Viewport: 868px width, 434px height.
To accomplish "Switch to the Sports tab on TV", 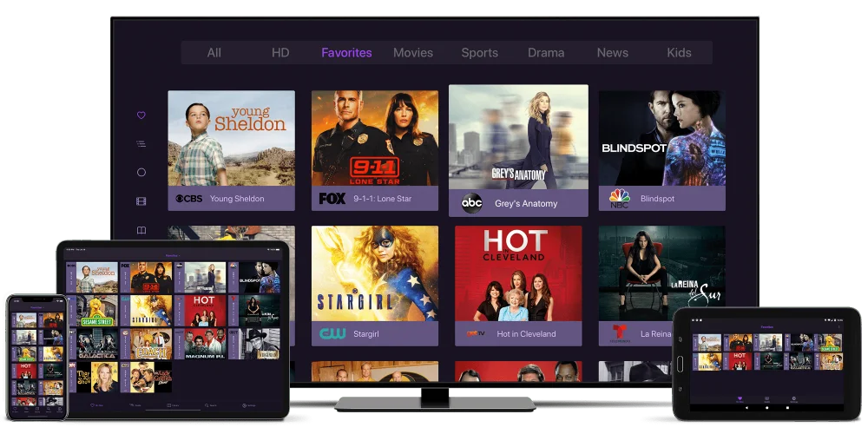I will tap(479, 53).
